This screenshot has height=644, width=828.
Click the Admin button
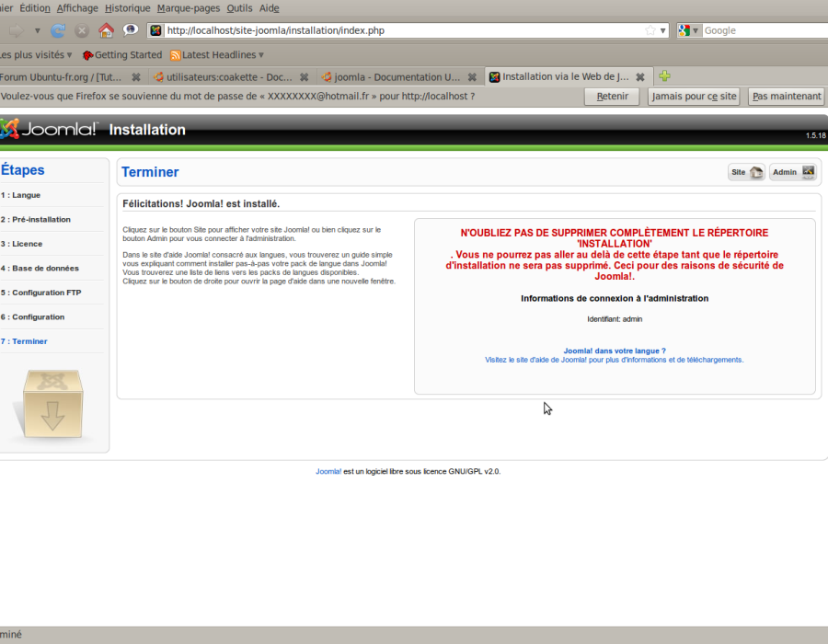[x=793, y=172]
